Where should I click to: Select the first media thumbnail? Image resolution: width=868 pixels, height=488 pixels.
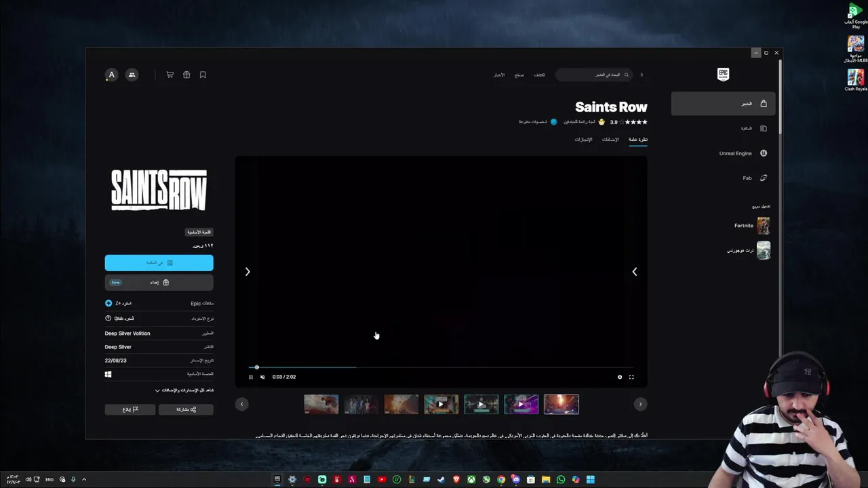321,405
